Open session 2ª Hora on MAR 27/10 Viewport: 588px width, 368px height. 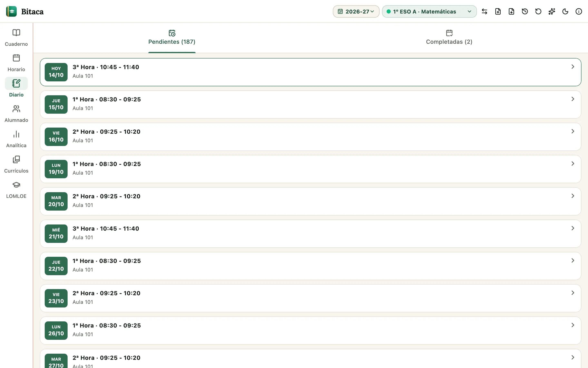[311, 359]
